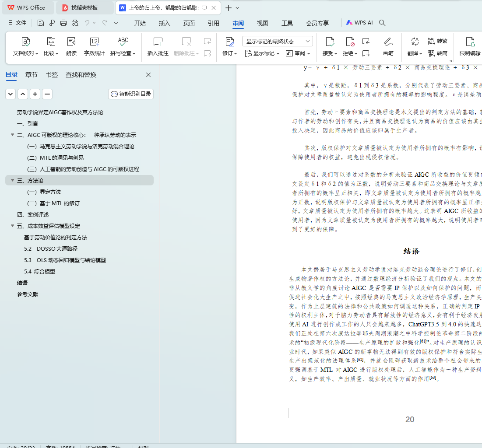The width and height of the screenshot is (482, 448).
Task: Jump to 5.2 DOSSO 大道路径 heading
Action: 51,248
